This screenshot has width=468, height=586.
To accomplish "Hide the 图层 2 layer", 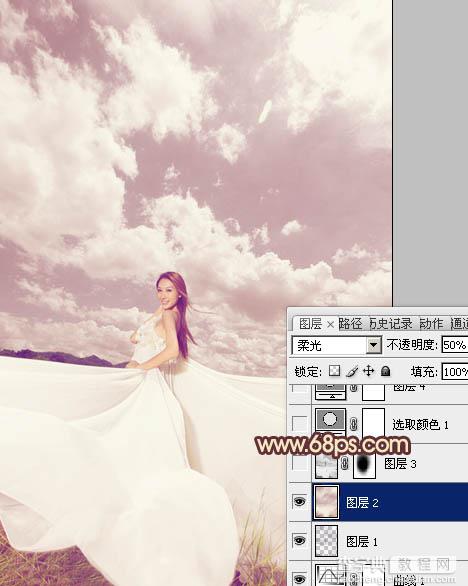I will 299,502.
